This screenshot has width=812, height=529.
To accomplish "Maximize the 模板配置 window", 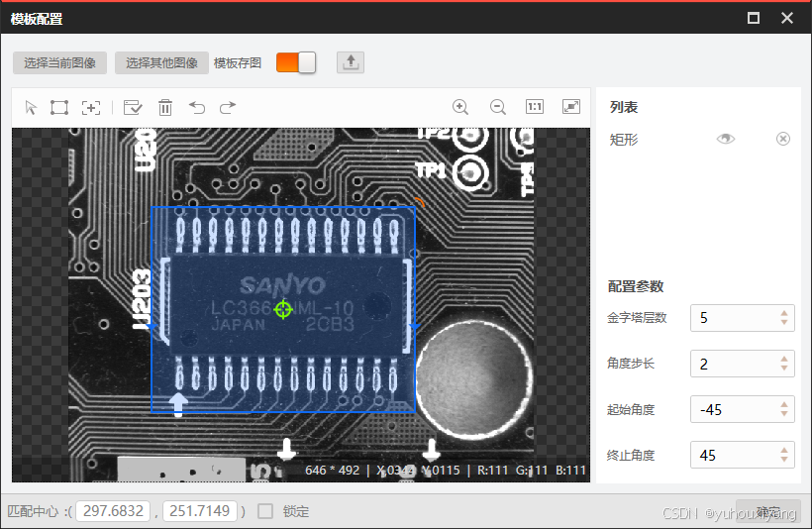I will click(754, 18).
